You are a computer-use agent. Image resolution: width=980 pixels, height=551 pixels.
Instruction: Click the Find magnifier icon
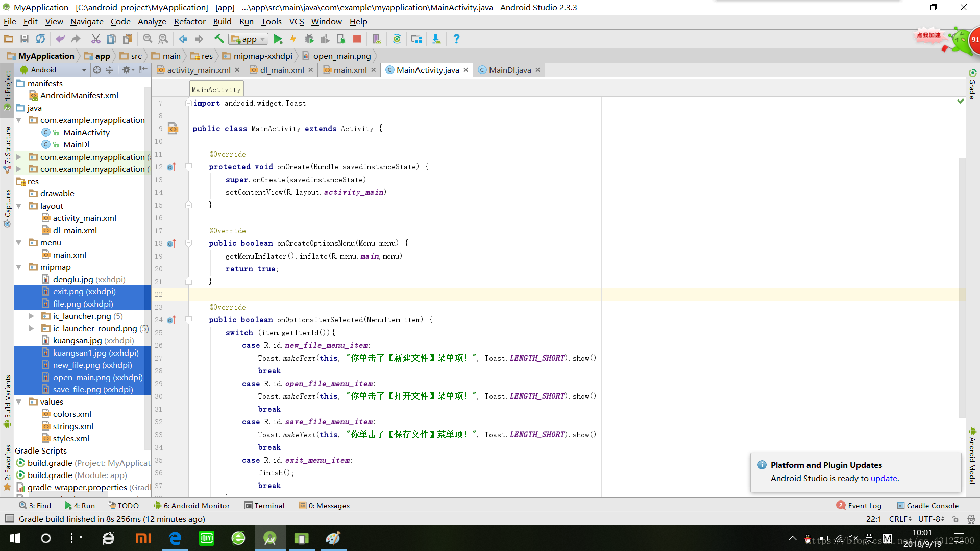point(148,39)
